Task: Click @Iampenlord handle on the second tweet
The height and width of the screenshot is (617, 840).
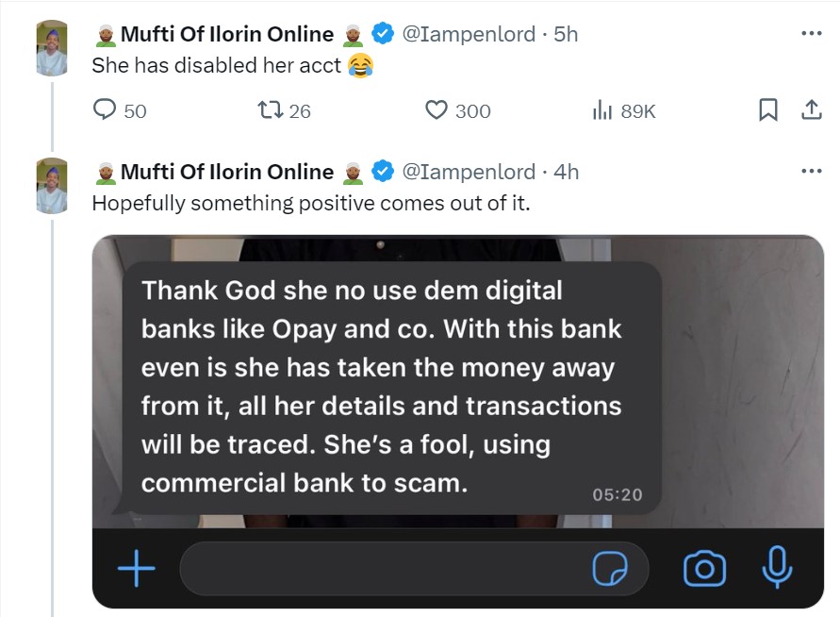Action: pyautogui.click(x=469, y=172)
